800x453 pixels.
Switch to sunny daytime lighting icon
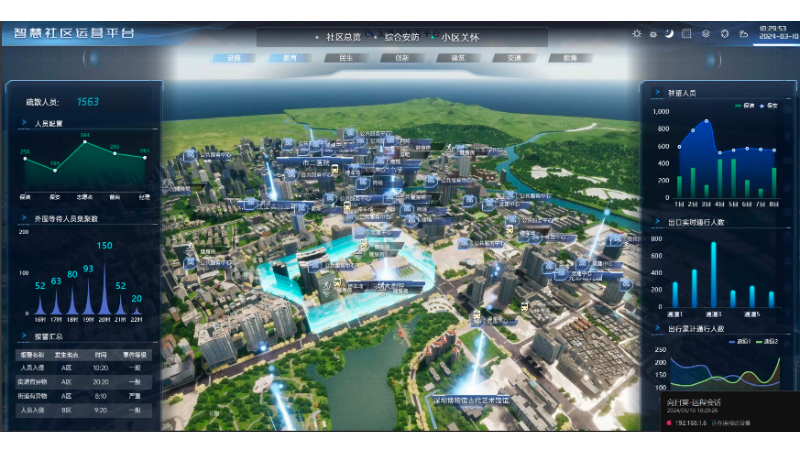click(637, 34)
